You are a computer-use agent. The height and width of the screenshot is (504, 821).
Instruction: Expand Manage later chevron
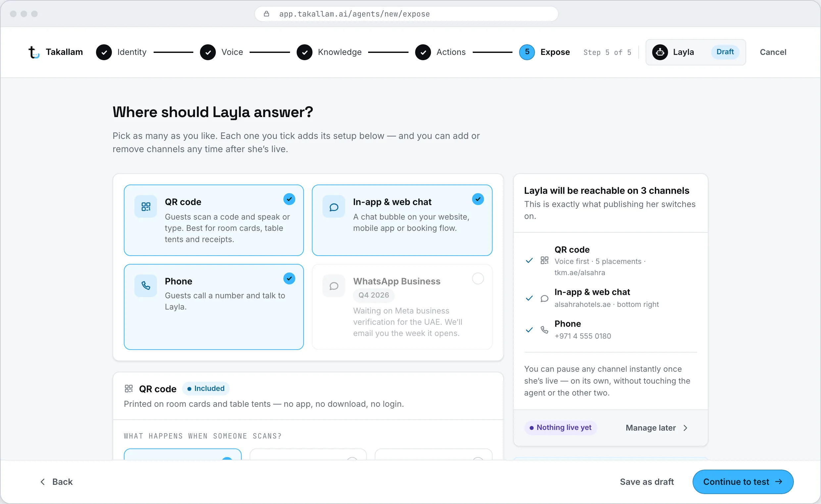685,428
